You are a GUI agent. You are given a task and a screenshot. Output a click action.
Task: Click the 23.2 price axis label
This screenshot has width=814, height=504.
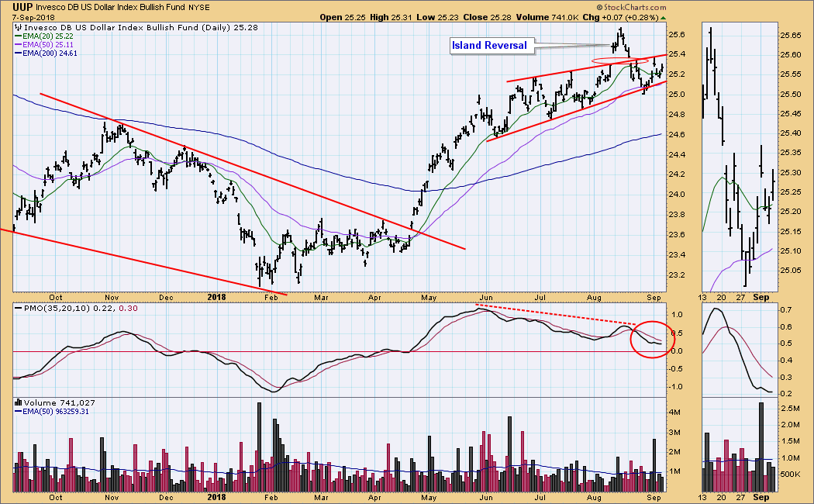coord(677,275)
